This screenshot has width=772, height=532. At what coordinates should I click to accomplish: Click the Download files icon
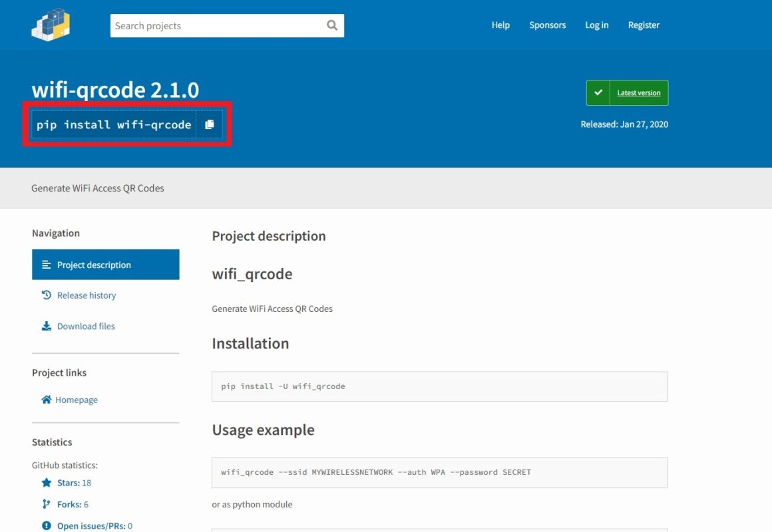click(x=45, y=326)
